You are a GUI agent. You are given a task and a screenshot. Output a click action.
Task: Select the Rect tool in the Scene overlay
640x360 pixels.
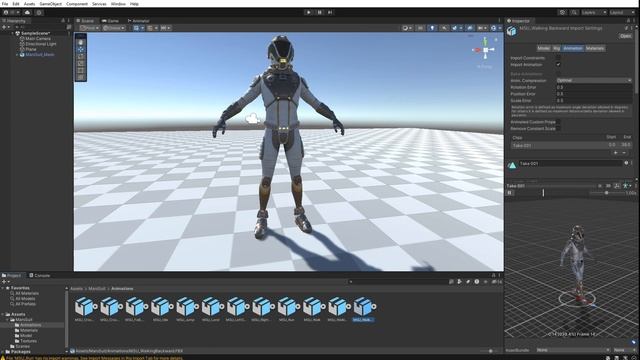coord(80,70)
